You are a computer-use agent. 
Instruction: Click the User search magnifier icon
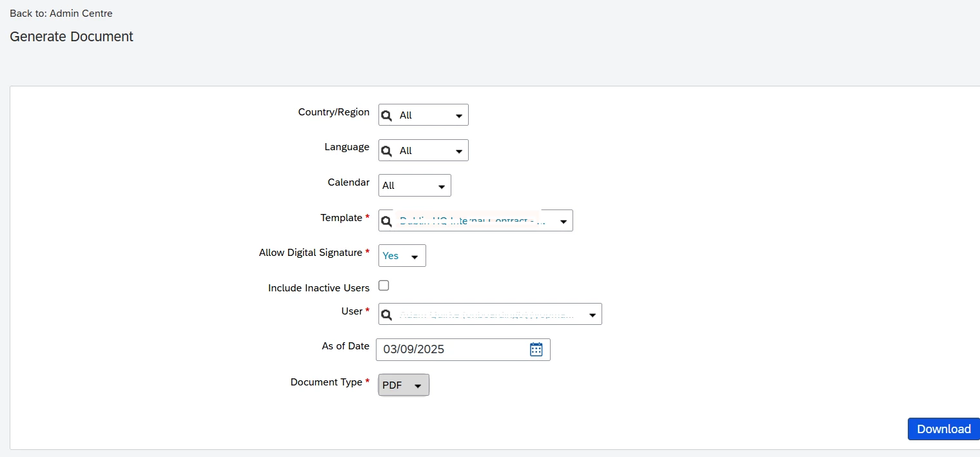[x=387, y=315]
